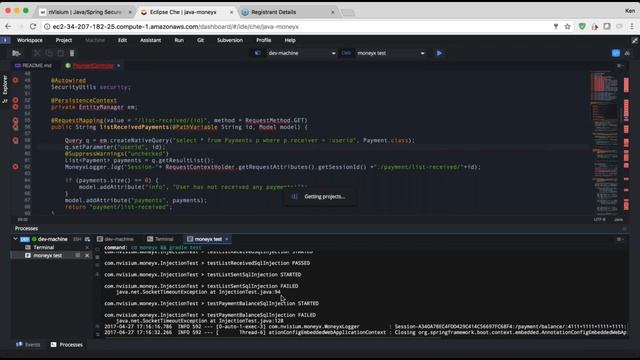Reload the browser page

tap(33, 27)
